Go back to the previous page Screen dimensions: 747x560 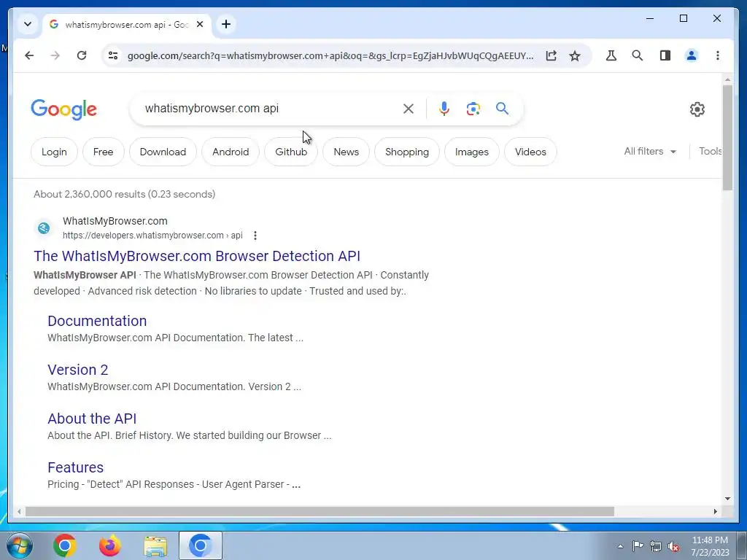pyautogui.click(x=29, y=55)
